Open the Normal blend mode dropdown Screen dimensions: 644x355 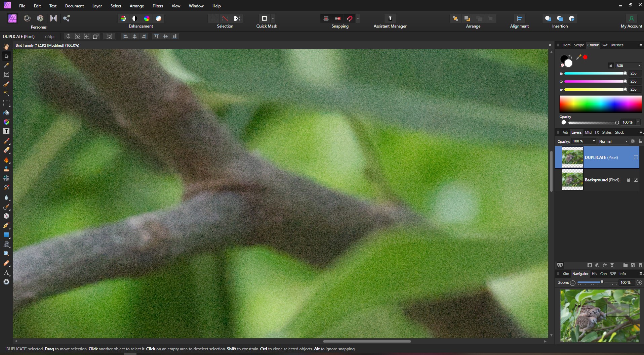click(613, 141)
